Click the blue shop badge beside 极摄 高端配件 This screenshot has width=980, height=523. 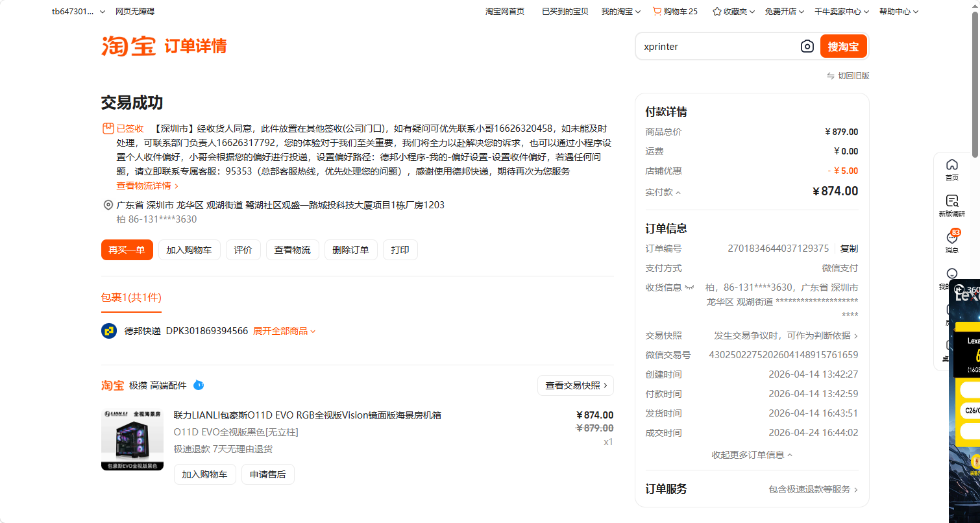pos(199,385)
